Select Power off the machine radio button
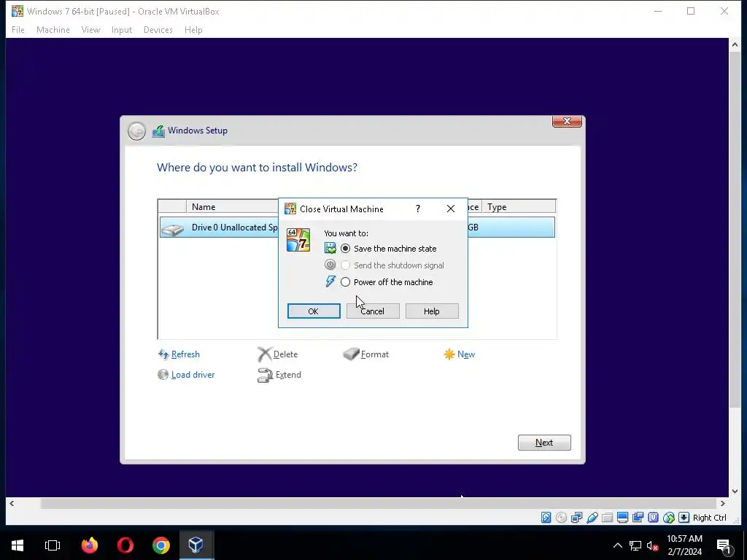Image resolution: width=747 pixels, height=560 pixels. 345,282
